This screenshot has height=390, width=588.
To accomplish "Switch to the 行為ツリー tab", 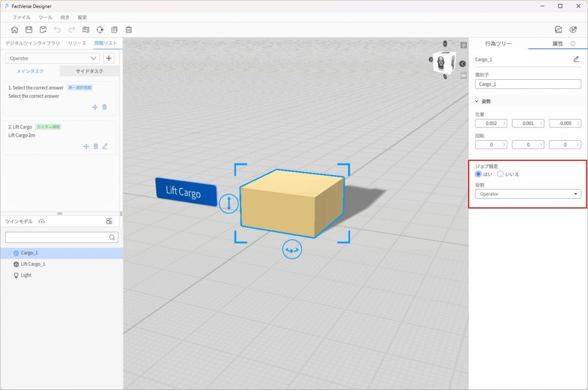I will [498, 44].
